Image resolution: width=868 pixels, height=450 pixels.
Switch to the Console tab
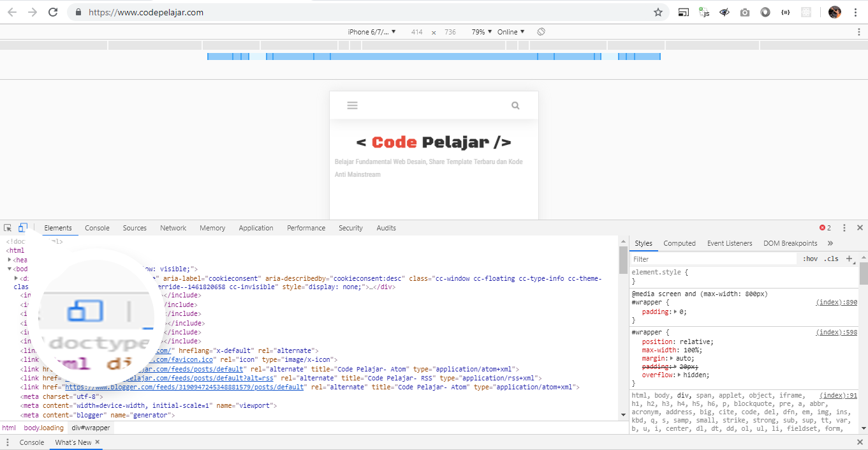[x=97, y=228]
